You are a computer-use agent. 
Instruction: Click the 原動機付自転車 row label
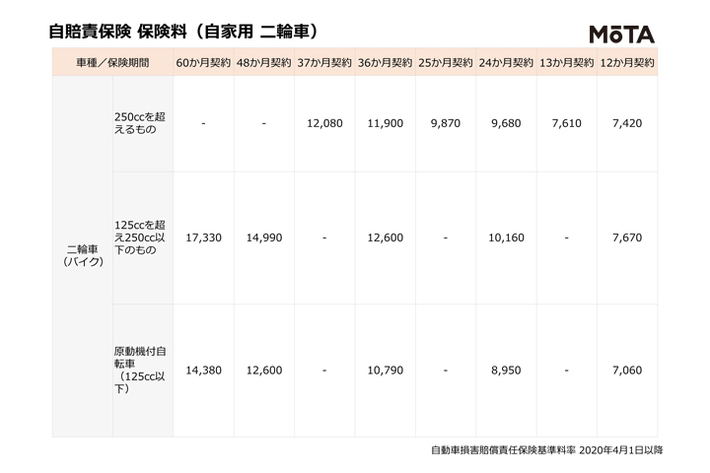tap(140, 369)
